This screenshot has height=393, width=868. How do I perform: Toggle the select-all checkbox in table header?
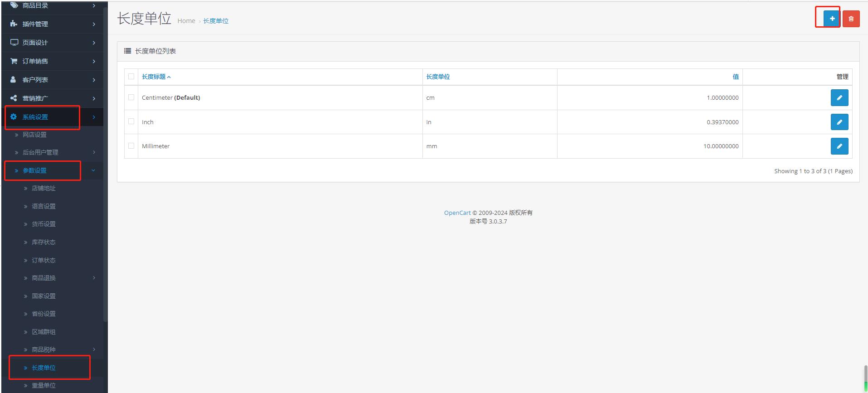[131, 77]
